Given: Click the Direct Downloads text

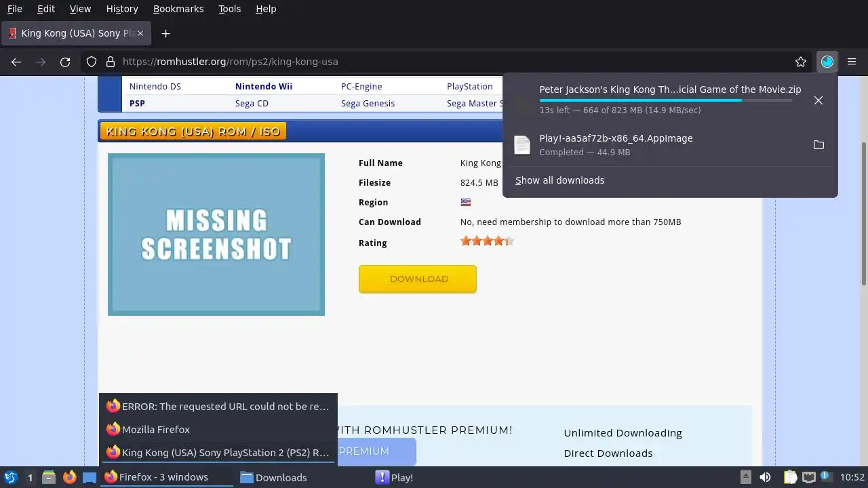Looking at the screenshot, I should pos(608,453).
